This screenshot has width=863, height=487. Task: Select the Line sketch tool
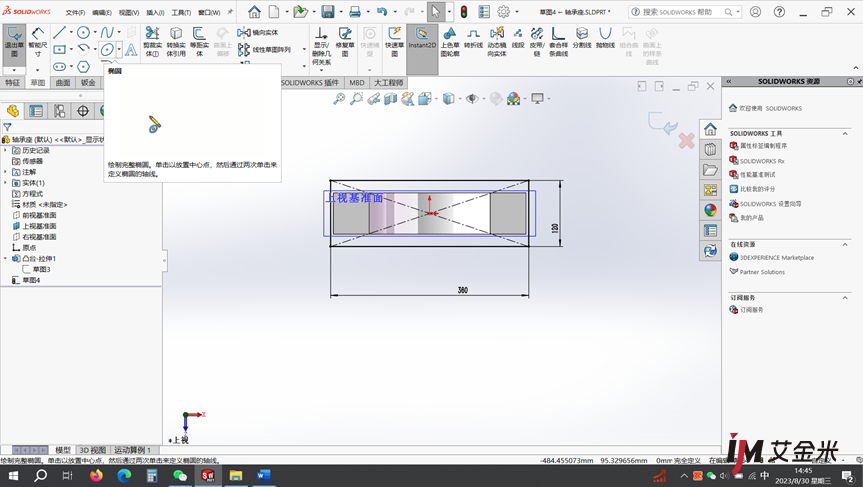[x=59, y=32]
